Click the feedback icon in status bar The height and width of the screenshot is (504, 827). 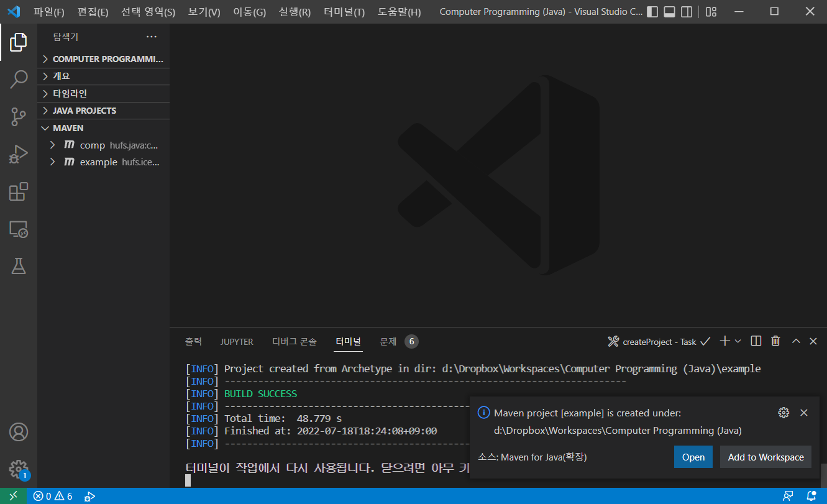point(788,496)
